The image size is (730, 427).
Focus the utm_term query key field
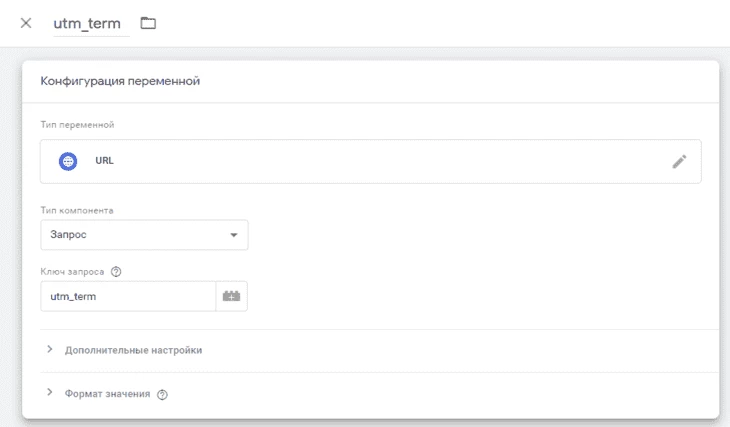(128, 296)
